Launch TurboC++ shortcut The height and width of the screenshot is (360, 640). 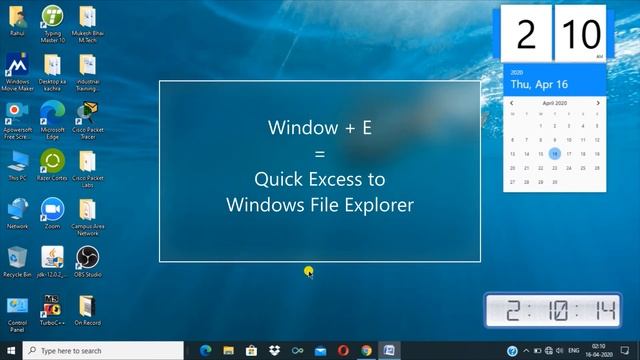[x=52, y=310]
